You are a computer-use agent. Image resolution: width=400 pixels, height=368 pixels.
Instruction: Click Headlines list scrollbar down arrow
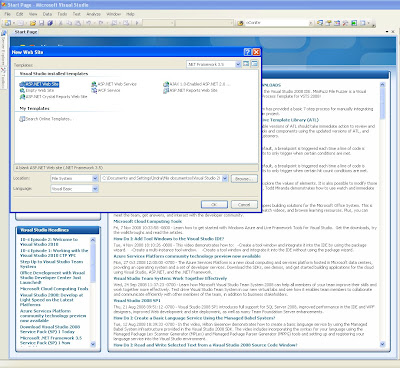pyautogui.click(x=93, y=344)
